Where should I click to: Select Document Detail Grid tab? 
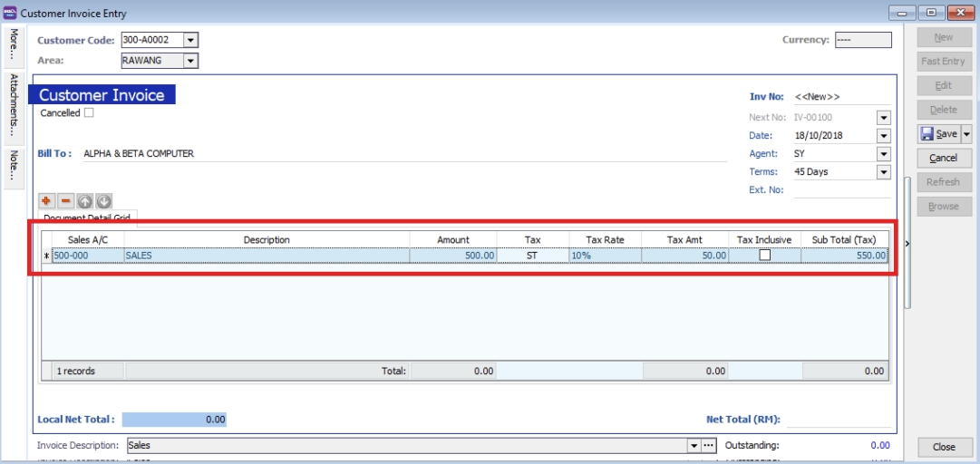pyautogui.click(x=88, y=218)
